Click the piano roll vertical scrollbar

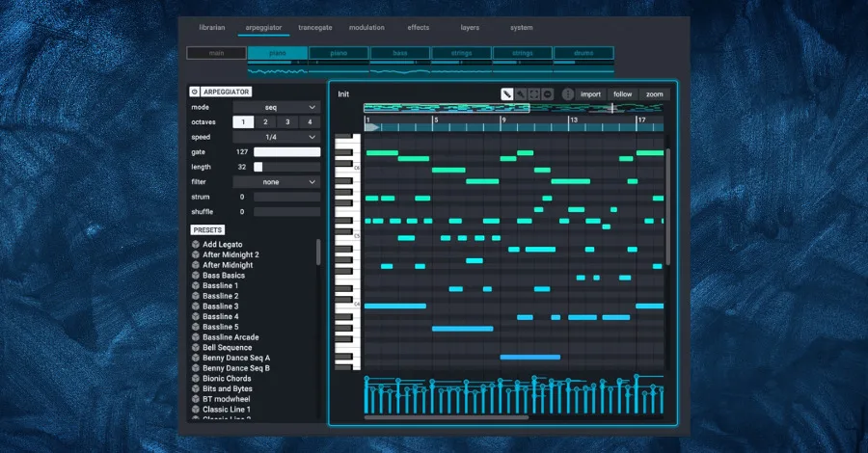pyautogui.click(x=668, y=207)
